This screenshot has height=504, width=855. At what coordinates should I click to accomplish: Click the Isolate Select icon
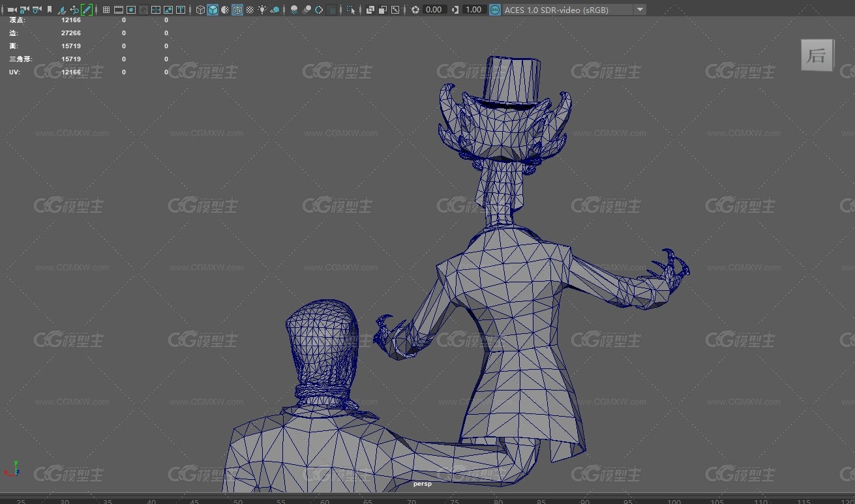click(x=351, y=10)
